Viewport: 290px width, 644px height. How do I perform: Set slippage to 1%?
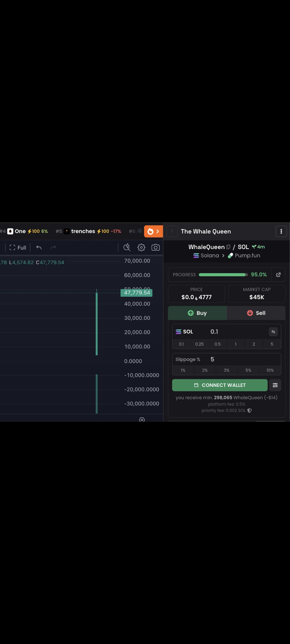point(183,370)
